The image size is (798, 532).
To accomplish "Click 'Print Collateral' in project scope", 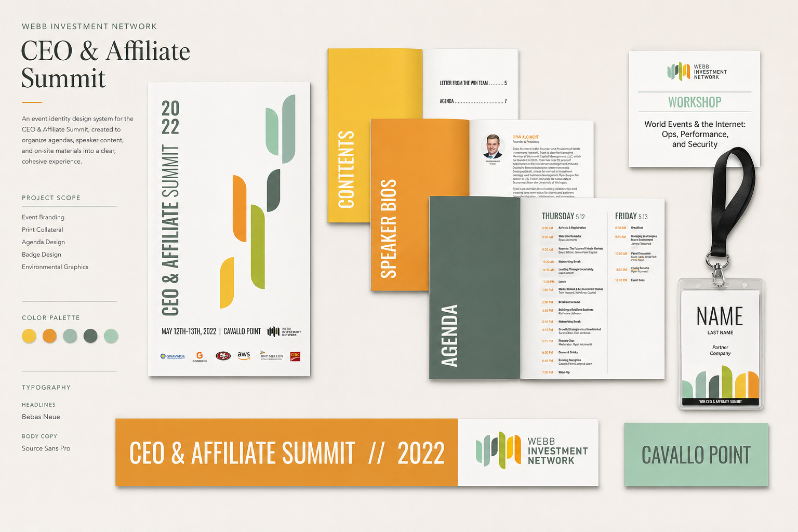I will pos(43,230).
